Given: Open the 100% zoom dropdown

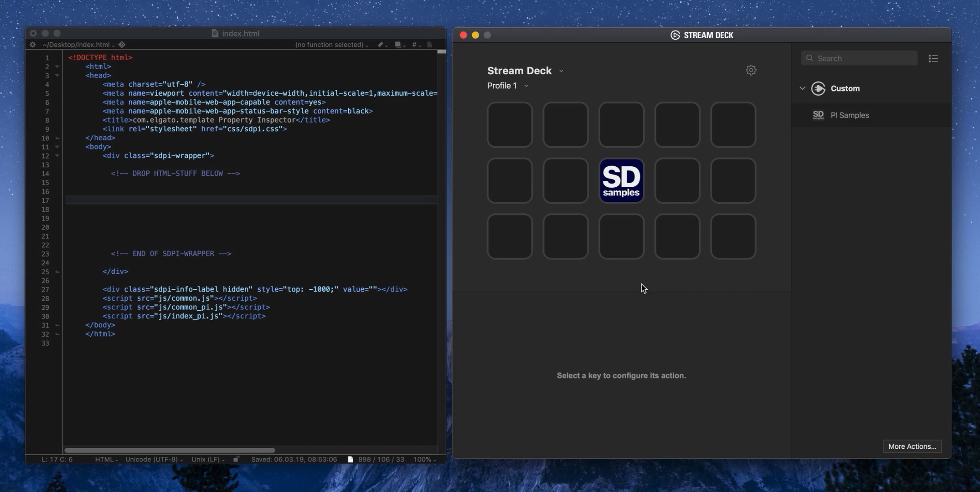Looking at the screenshot, I should 424,459.
